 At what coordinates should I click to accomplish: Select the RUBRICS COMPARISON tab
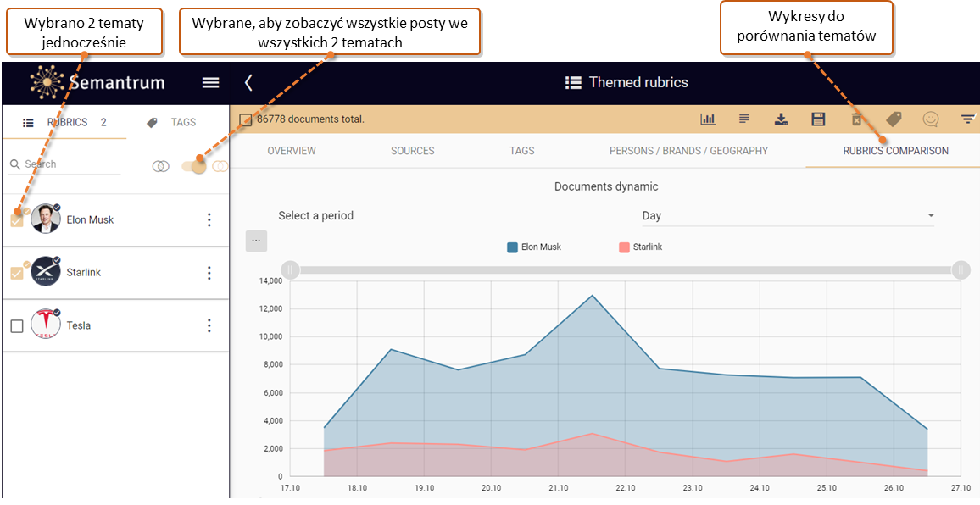(895, 151)
